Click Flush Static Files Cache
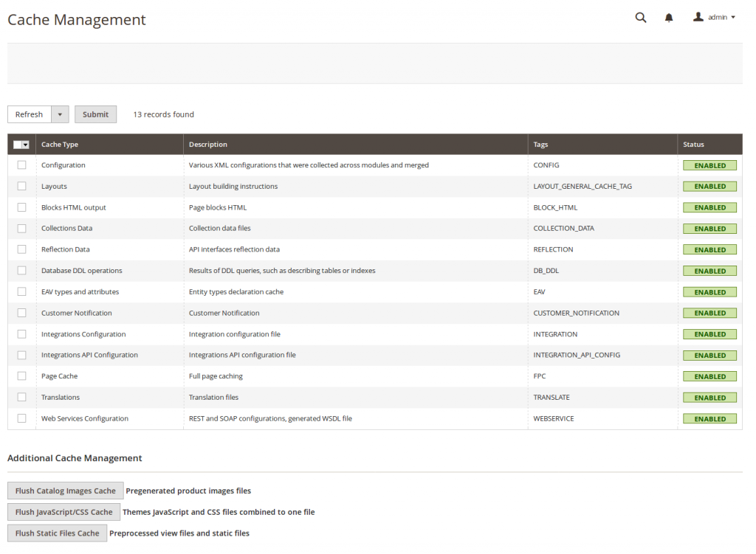This screenshot has height=554, width=756. (57, 533)
